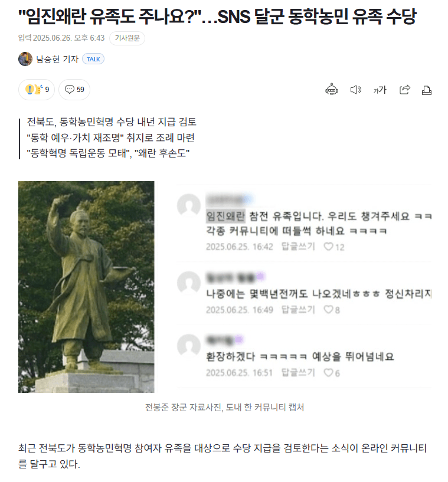Open the 기사원문 original article link

(127, 38)
